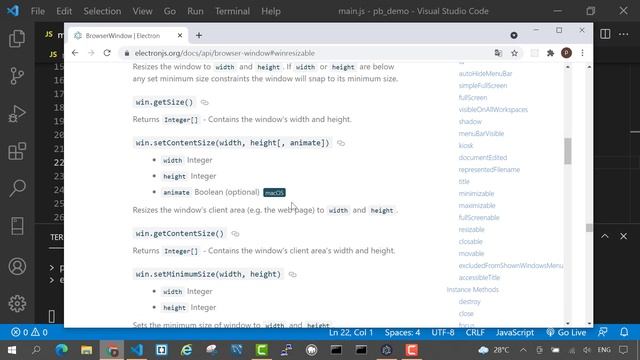The width and height of the screenshot is (640, 360).
Task: Click the autoHideMenuBar sidebar link
Action: click(485, 74)
